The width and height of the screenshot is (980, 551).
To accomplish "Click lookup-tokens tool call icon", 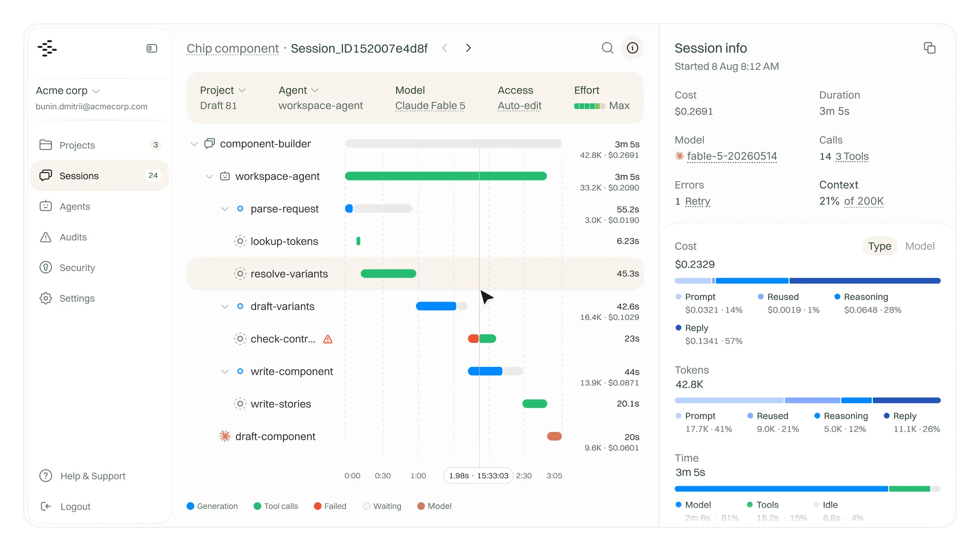I will (240, 241).
